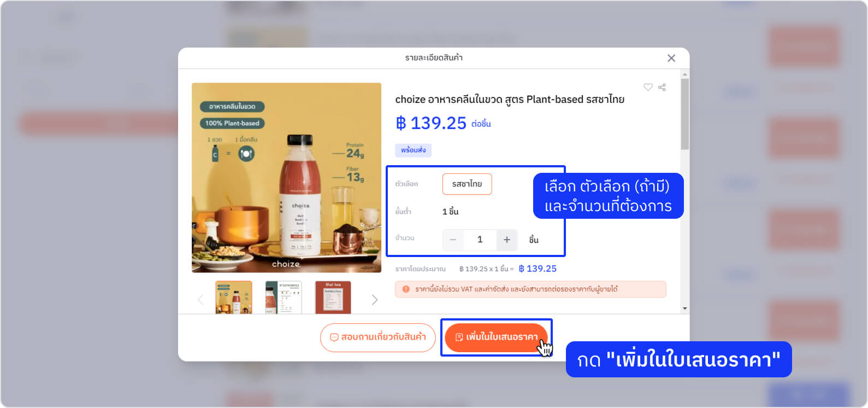Viewport: 868px width, 408px height.
Task: Click the main product image
Action: 286,178
